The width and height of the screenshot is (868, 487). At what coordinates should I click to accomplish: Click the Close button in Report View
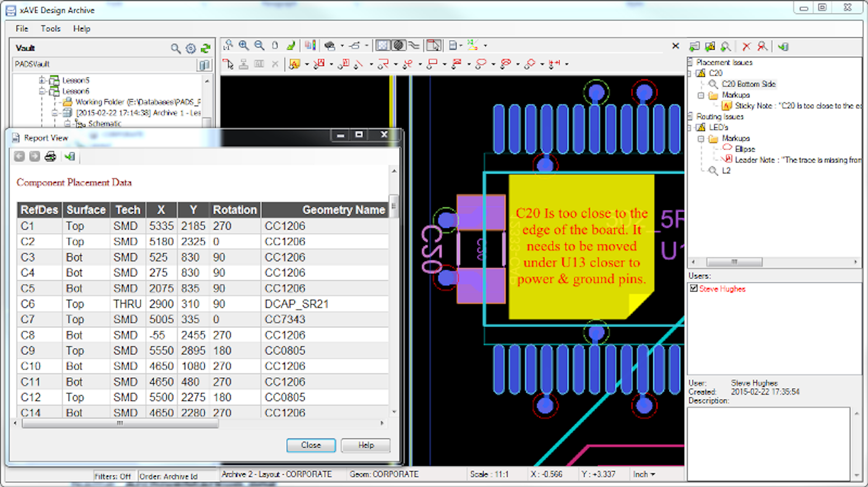click(x=311, y=445)
